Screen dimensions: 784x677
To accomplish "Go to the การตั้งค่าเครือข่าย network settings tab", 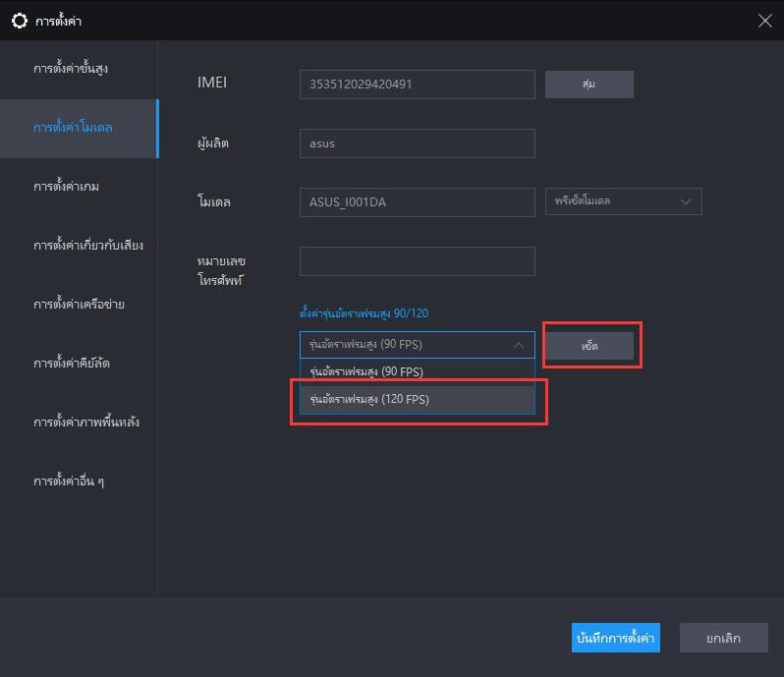I will coord(79,305).
